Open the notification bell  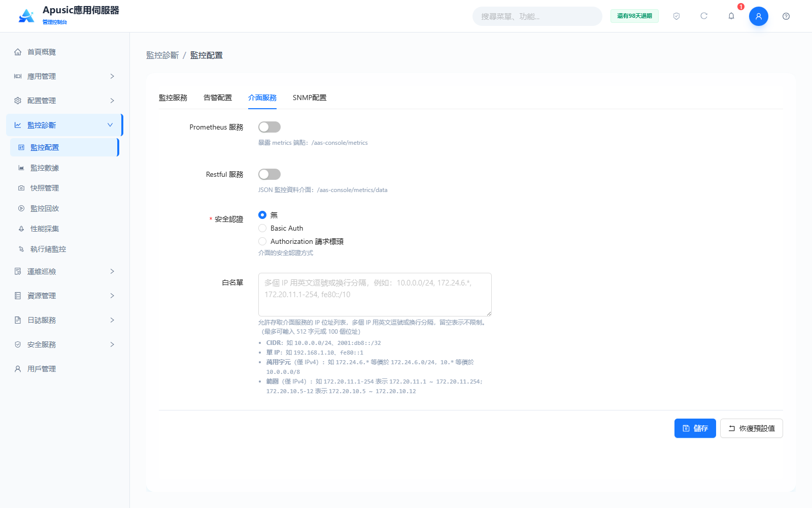[x=731, y=16]
